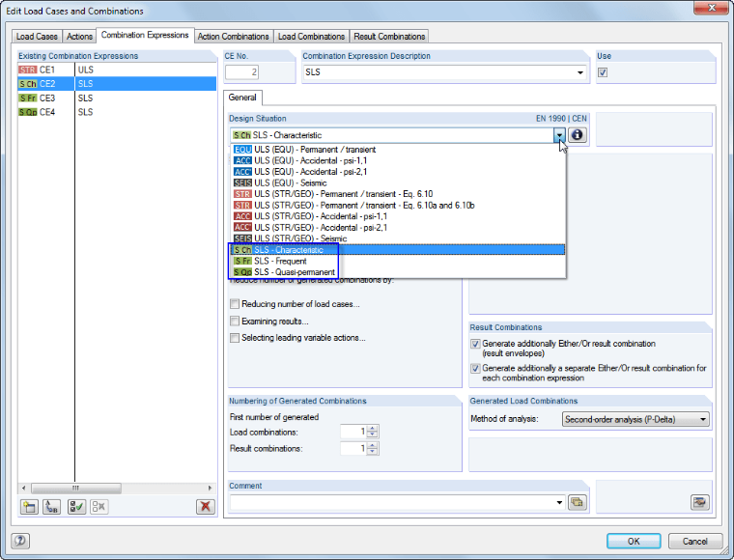The image size is (734, 560).
Task: Select ULS (EQU) Accidental psi-2,1 option
Action: coord(398,172)
